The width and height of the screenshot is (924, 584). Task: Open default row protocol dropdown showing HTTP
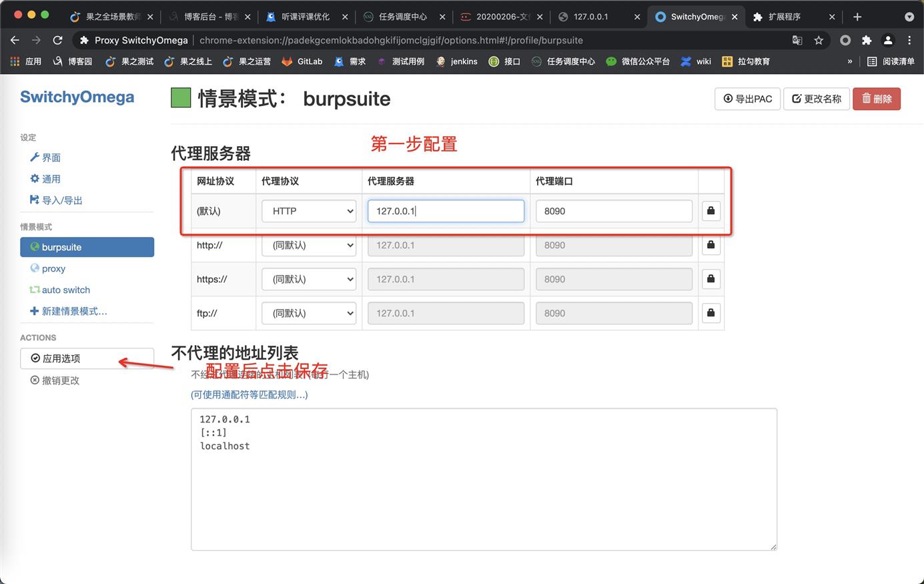click(309, 211)
